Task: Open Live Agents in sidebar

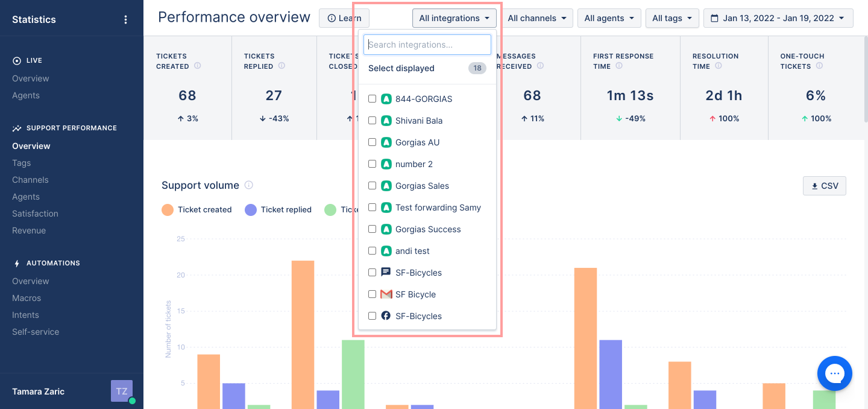Action: (26, 95)
